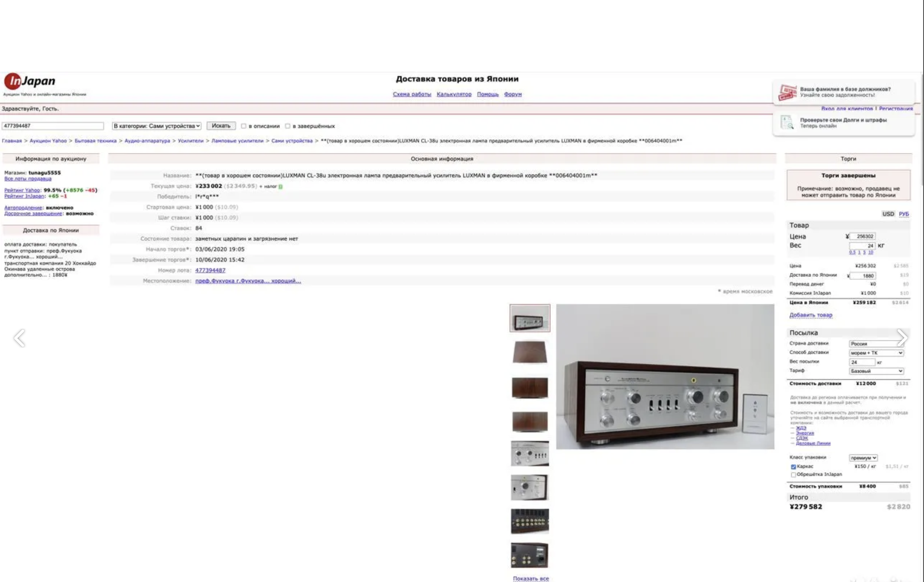Open the Фукуока location link
924x582 pixels.
pos(248,281)
